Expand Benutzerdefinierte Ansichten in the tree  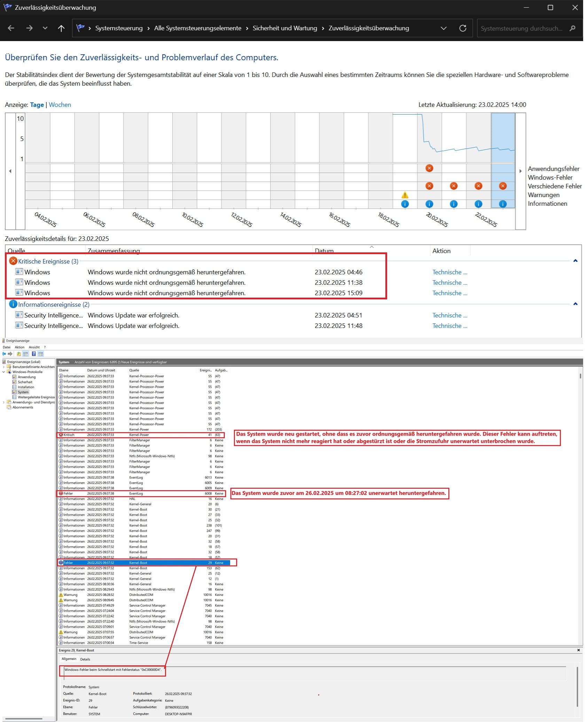[3, 367]
